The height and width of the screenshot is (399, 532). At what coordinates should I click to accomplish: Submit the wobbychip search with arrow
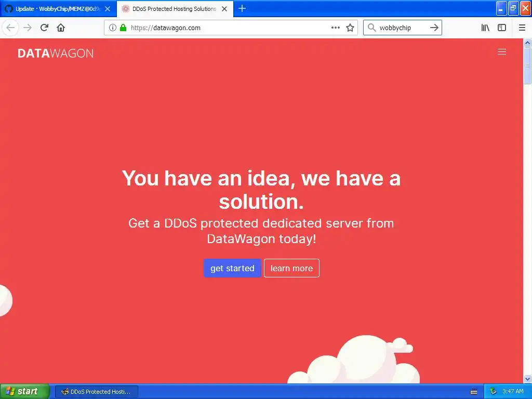434,28
